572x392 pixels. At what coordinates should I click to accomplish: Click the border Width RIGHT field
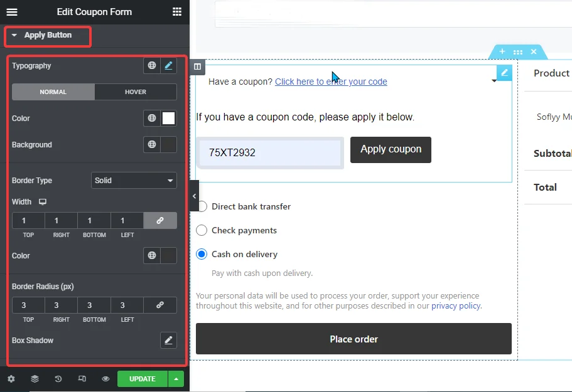62,220
